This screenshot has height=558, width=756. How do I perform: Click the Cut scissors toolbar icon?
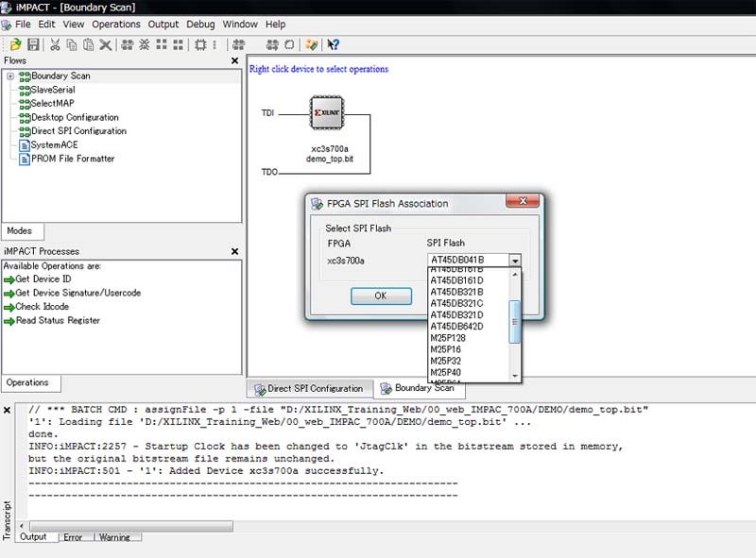point(55,44)
